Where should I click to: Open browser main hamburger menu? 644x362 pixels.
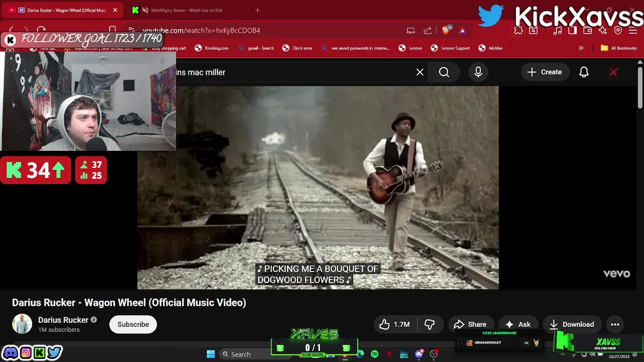click(633, 31)
